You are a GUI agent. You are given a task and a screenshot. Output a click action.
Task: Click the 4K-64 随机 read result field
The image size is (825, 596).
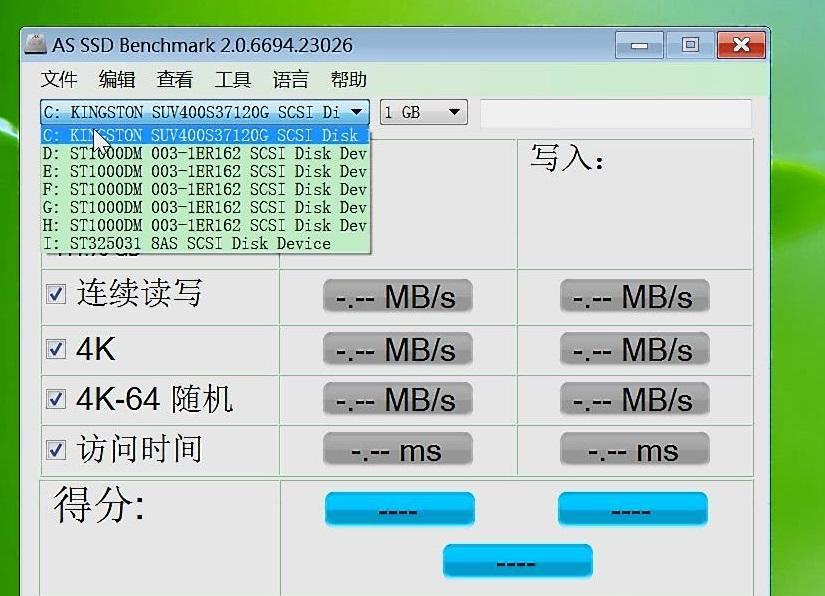pyautogui.click(x=398, y=399)
